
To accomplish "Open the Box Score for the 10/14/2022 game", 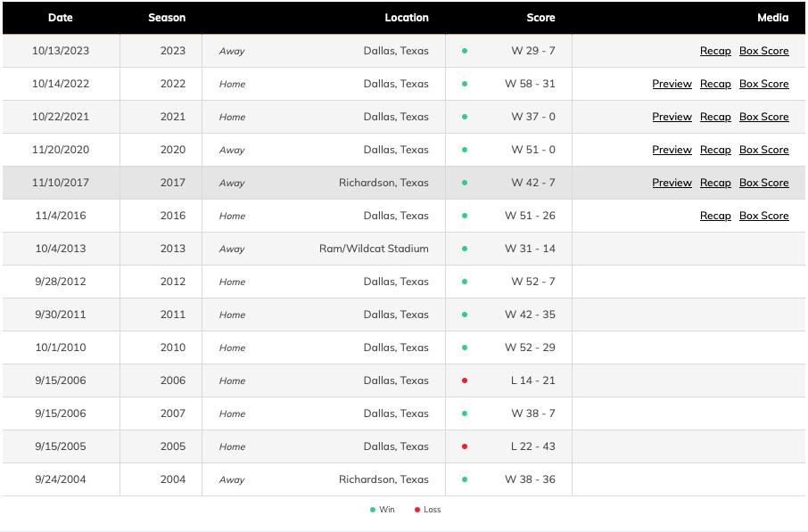I will (x=763, y=84).
